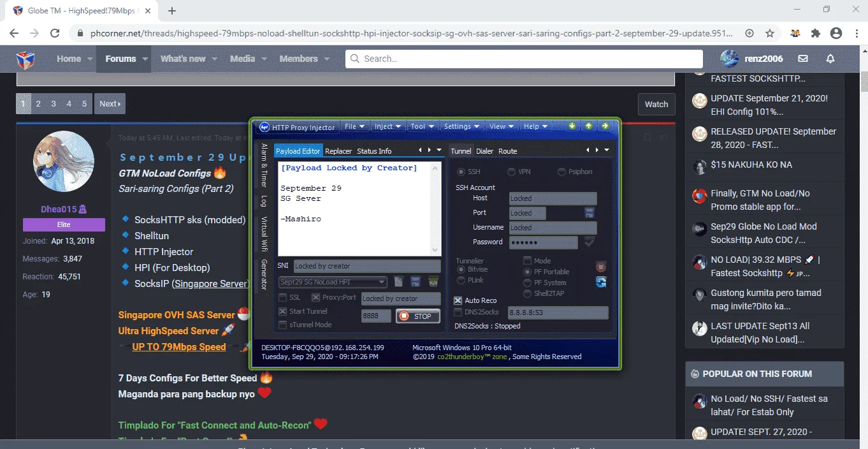Click the STOP button
Screen dimensions: 868x449
417,316
